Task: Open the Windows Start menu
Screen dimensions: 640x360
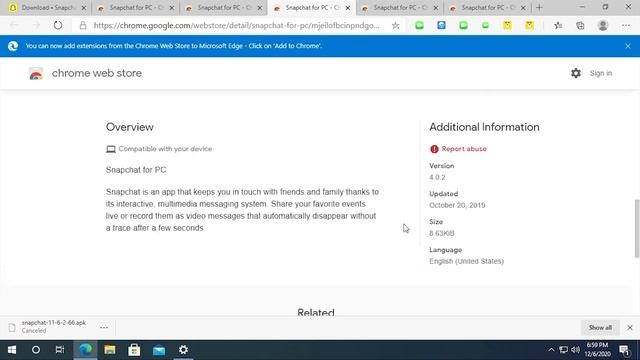Action: [12, 350]
